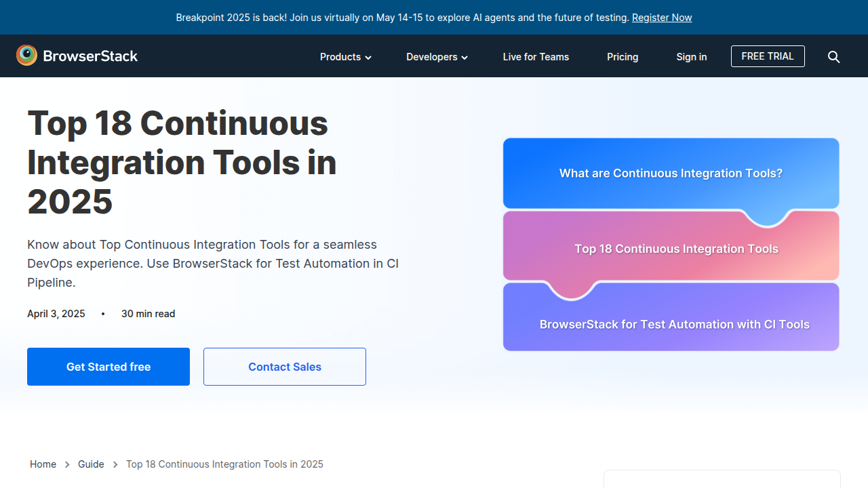Jump to BrowserStack for Test Automation section
This screenshot has width=868, height=488.
(675, 324)
